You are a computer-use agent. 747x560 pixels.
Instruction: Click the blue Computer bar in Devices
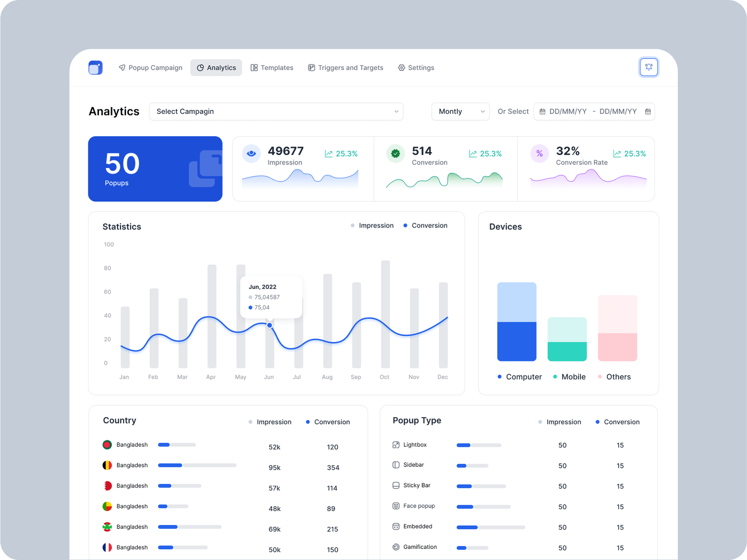516,341
